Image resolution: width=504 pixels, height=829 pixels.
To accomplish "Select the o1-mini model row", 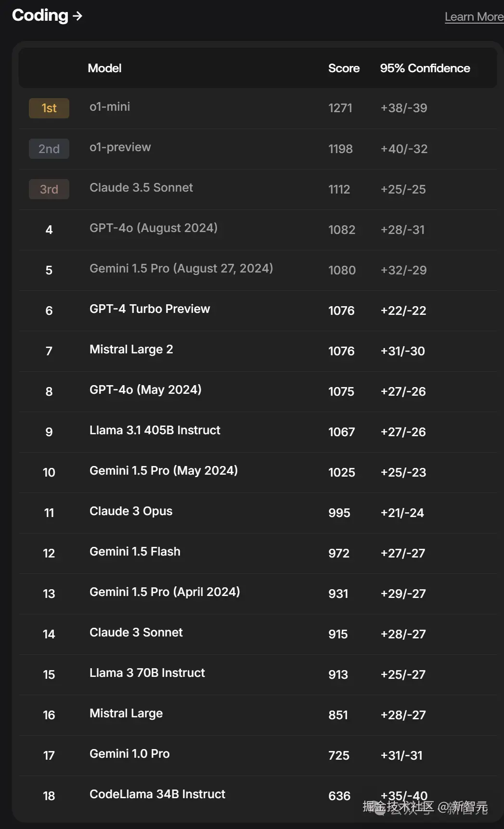I will [x=258, y=108].
